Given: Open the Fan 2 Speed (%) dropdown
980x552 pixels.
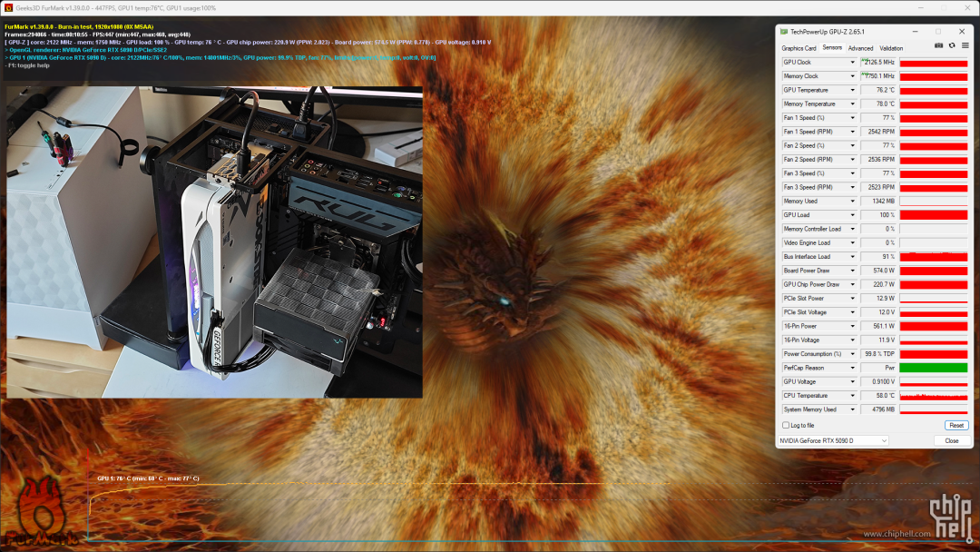Looking at the screenshot, I should (852, 145).
